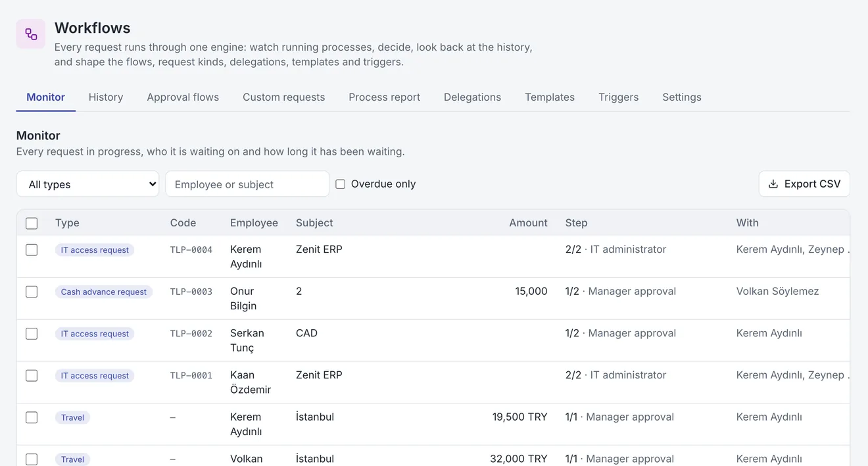The width and height of the screenshot is (868, 466).
Task: Open the Process report tab
Action: pos(384,97)
